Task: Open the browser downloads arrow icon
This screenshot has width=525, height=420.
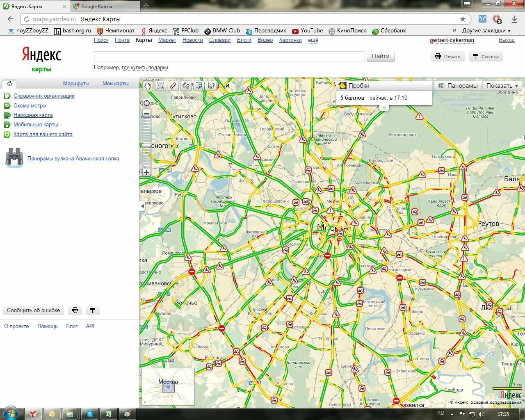Action: (514, 19)
